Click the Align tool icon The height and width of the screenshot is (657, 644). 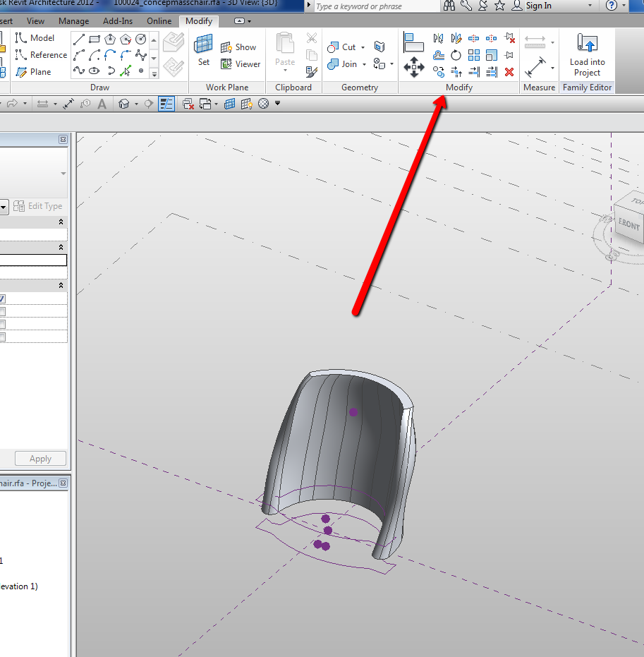click(413, 42)
